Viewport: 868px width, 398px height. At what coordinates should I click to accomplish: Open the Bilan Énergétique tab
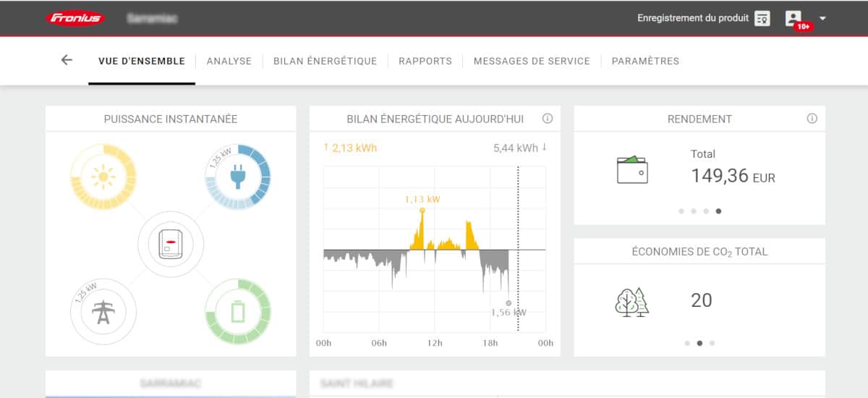point(325,61)
